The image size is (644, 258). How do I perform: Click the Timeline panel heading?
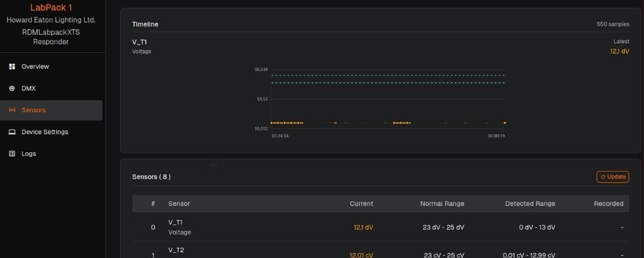click(145, 25)
